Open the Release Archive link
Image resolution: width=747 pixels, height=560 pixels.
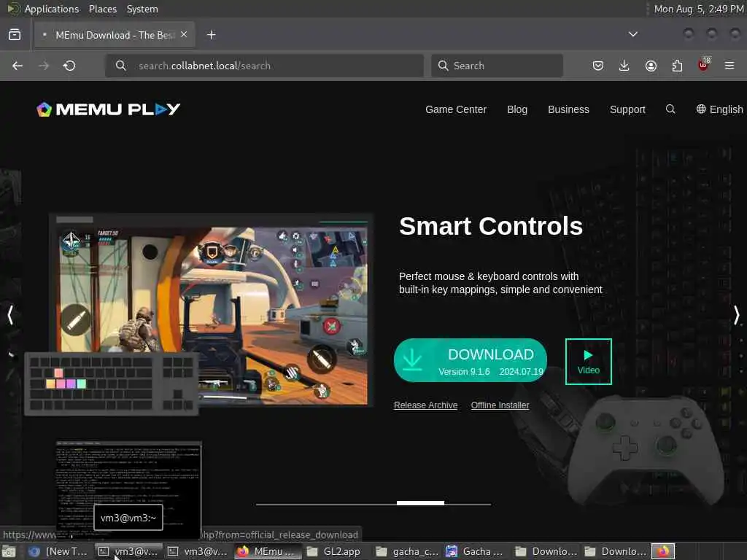425,405
